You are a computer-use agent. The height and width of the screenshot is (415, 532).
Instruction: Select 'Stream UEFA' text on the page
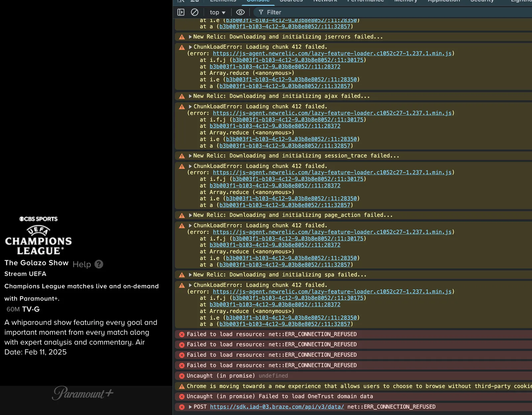point(25,274)
